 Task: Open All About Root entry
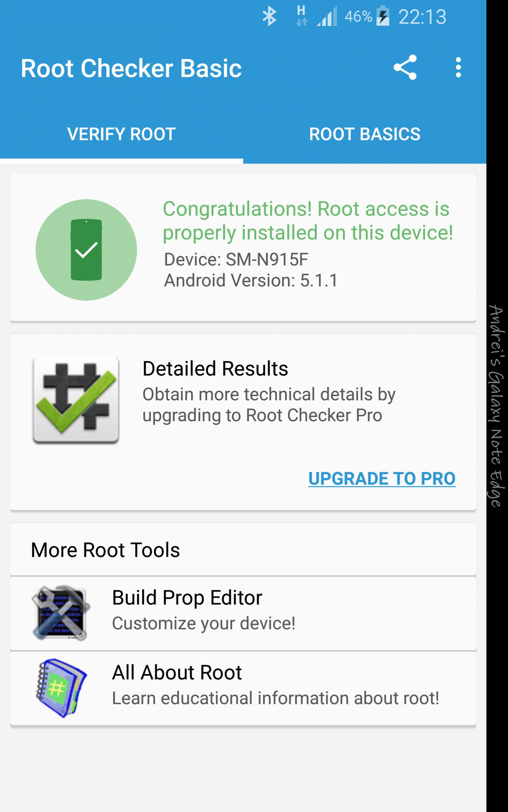pyautogui.click(x=243, y=688)
